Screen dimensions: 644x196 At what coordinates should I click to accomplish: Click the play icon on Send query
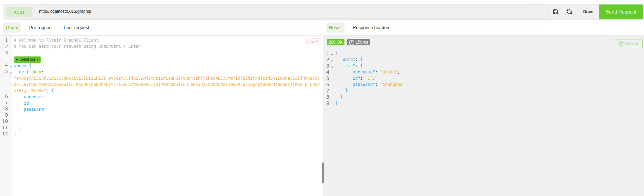pyautogui.click(x=17, y=60)
